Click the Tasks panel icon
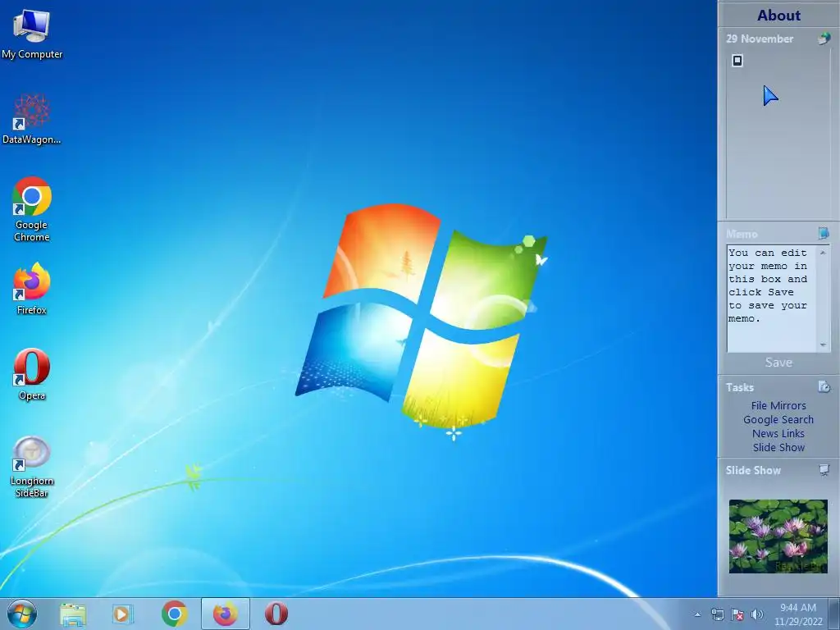This screenshot has width=840, height=630. 824,386
